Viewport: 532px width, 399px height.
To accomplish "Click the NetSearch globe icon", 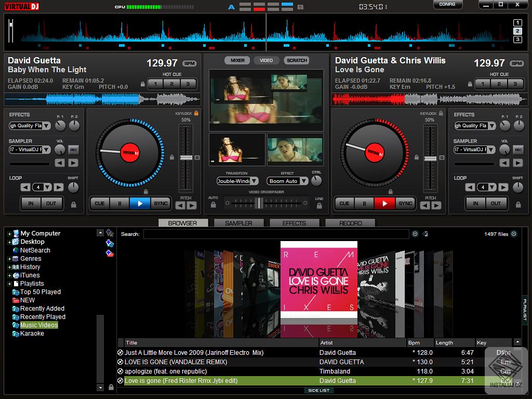I will point(16,250).
